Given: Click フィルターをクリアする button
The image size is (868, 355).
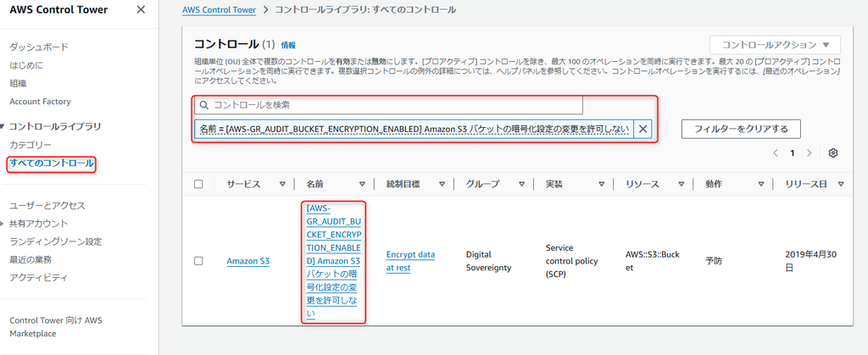Looking at the screenshot, I should (741, 129).
